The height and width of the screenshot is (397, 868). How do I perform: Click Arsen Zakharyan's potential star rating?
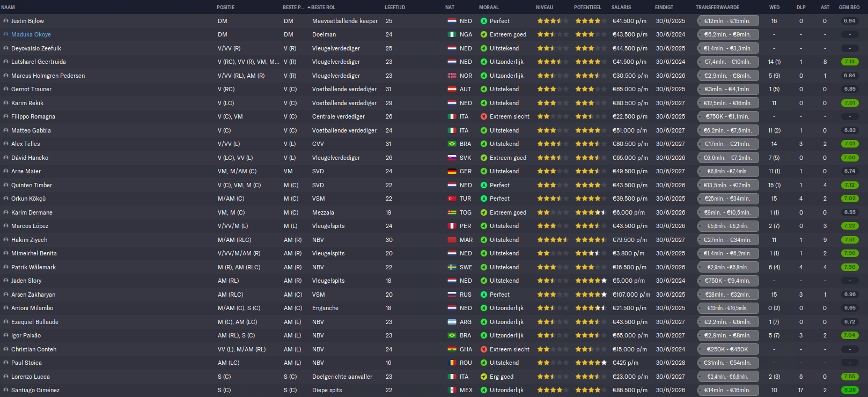[x=591, y=295]
